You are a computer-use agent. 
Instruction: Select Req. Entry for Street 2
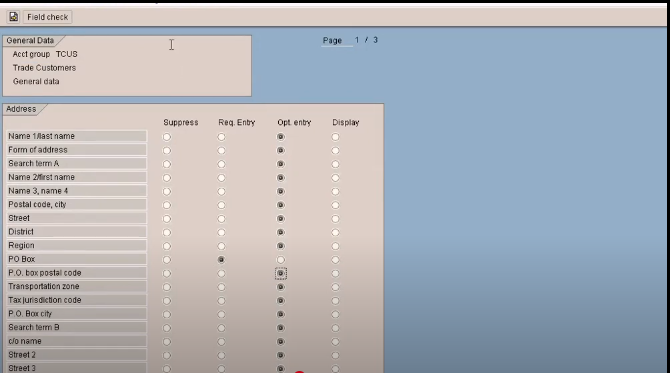221,355
